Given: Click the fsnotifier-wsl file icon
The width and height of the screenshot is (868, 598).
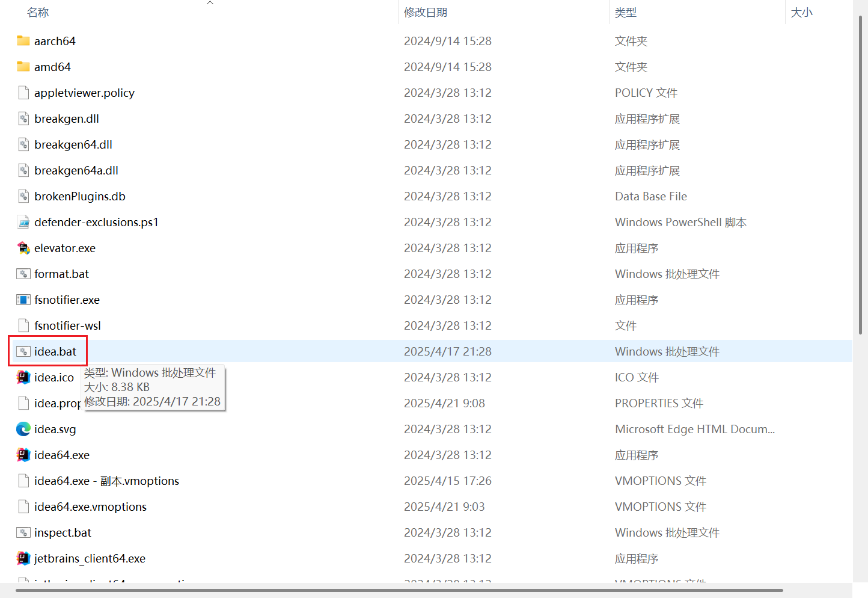Looking at the screenshot, I should (23, 325).
